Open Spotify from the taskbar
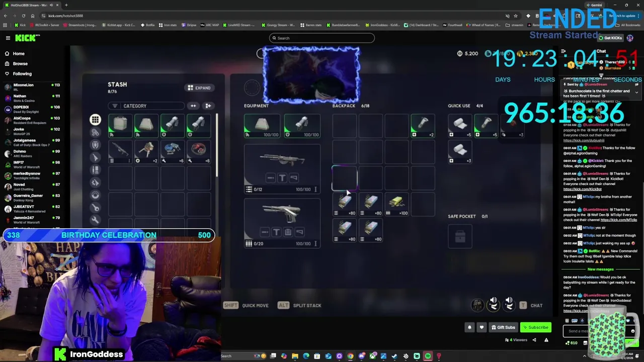The image size is (644, 362). [x=428, y=356]
